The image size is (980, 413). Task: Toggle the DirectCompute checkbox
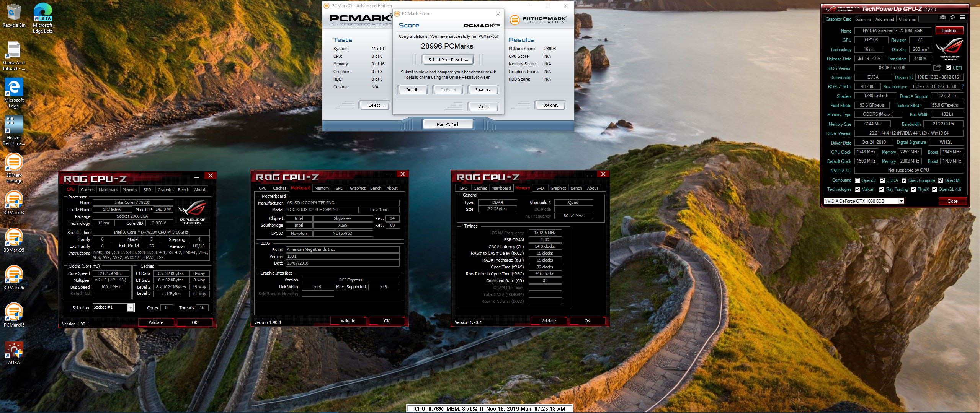click(x=904, y=180)
